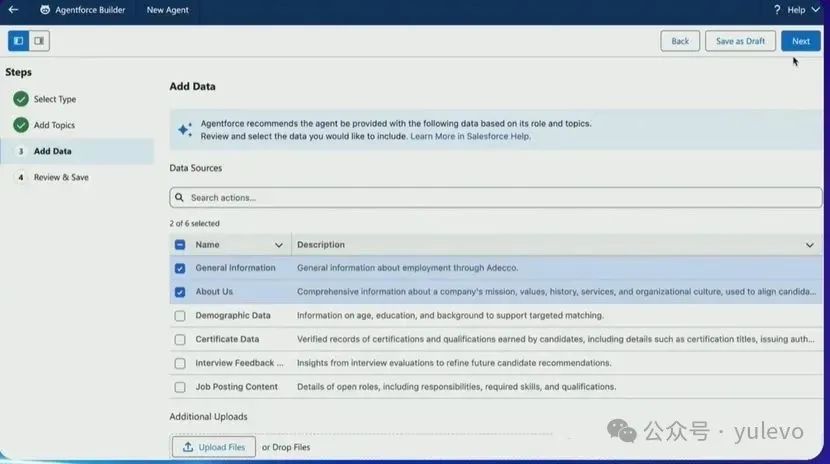Click the Next button
This screenshot has height=464, width=830.
800,41
